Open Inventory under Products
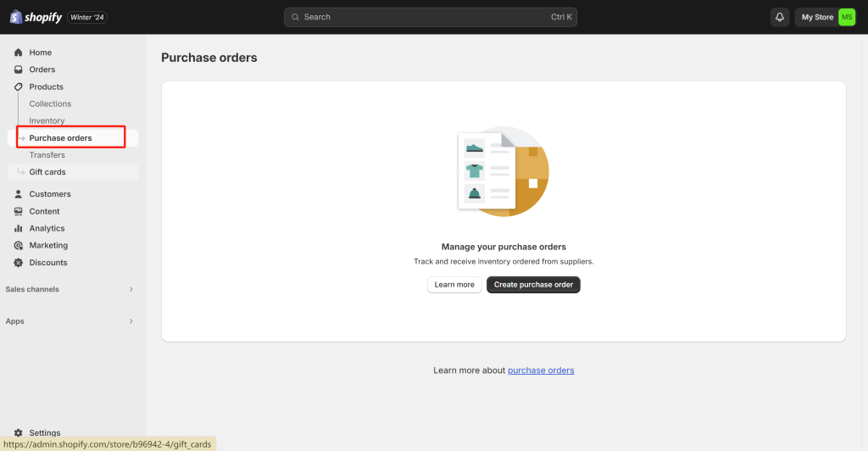Image resolution: width=868 pixels, height=451 pixels. pos(47,120)
